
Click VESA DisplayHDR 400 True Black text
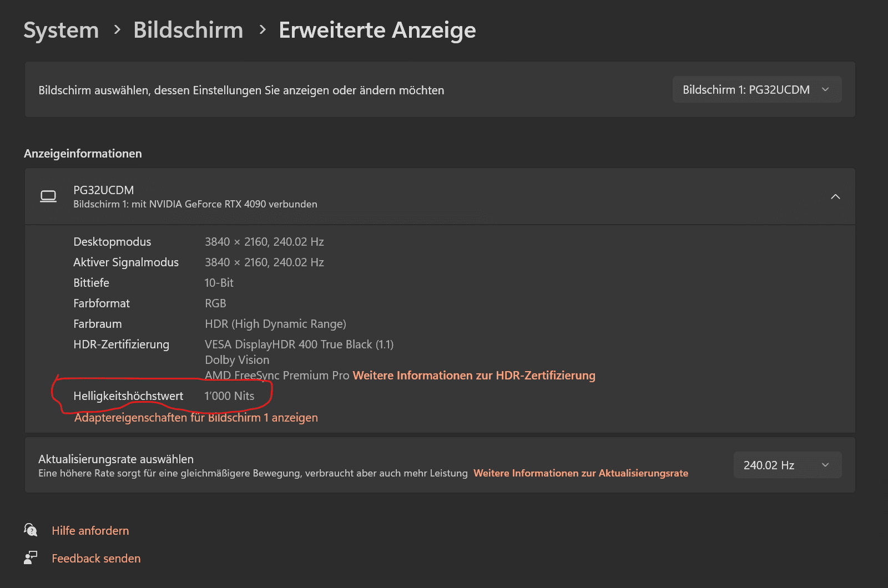coord(299,344)
